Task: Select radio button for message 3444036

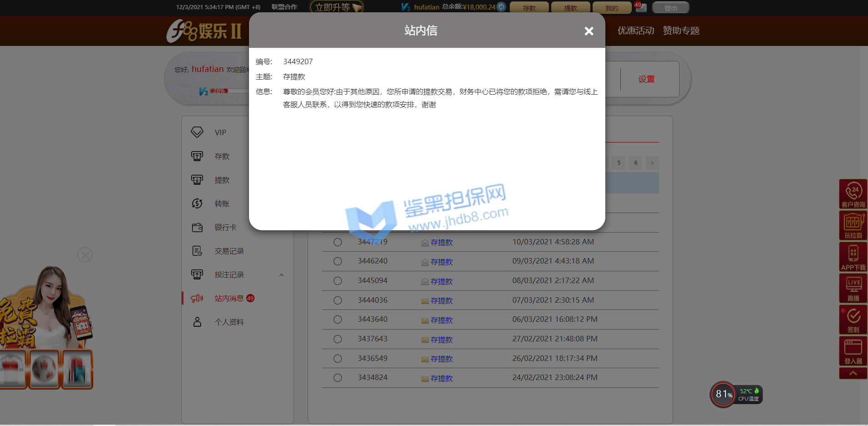Action: [x=338, y=300]
